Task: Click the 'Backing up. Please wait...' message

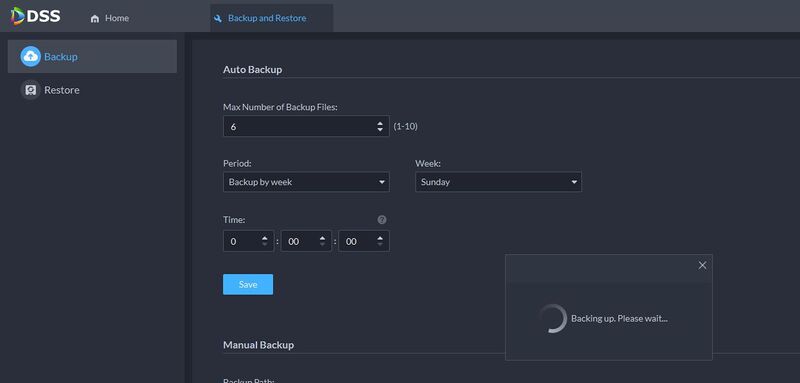Action: point(619,319)
